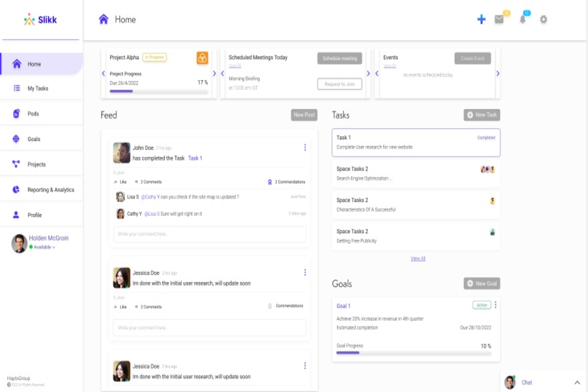
Task: Advance the Project Alpha carousel with right chevron
Action: pos(215,73)
